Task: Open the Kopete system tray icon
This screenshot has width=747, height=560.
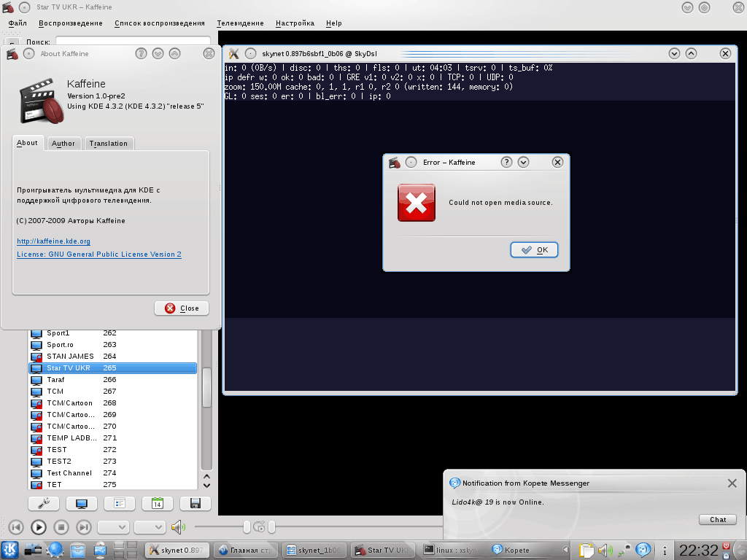Action: [643, 551]
